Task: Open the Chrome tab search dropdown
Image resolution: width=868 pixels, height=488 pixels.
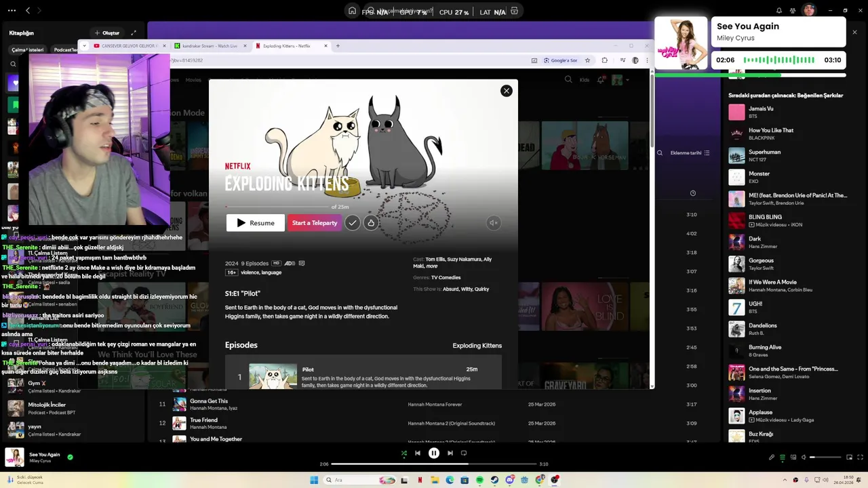Action: point(84,46)
